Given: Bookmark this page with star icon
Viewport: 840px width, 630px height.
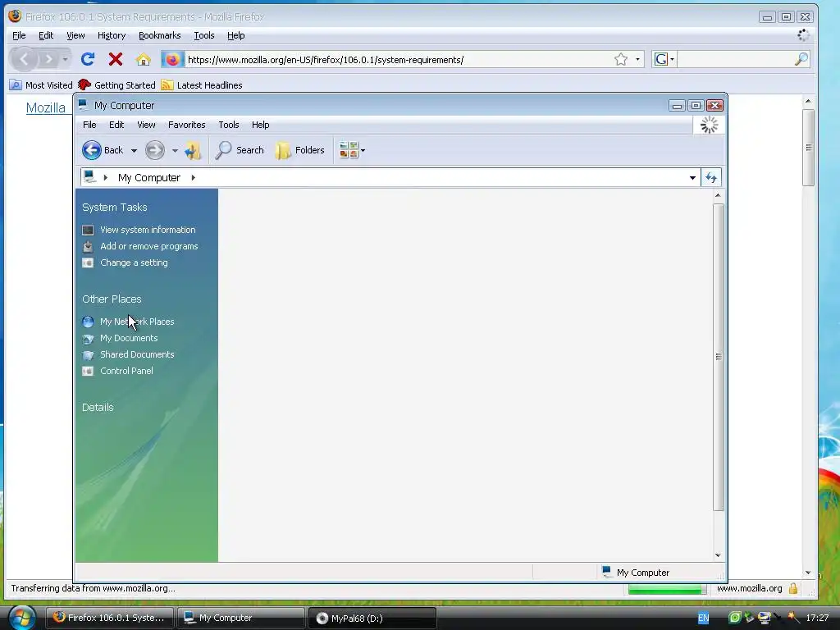Looking at the screenshot, I should [621, 59].
